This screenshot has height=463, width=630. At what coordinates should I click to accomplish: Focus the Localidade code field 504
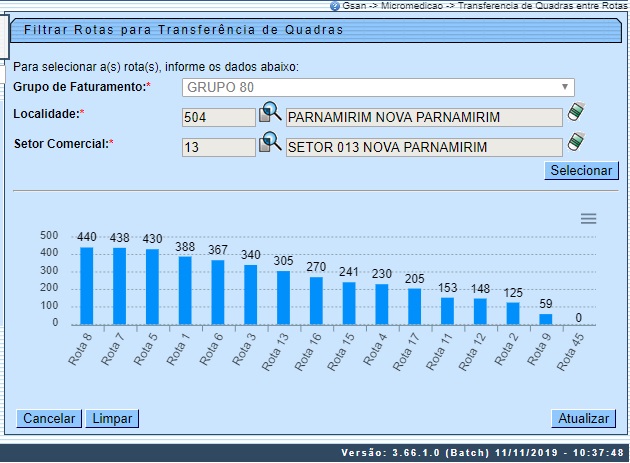[x=219, y=117]
